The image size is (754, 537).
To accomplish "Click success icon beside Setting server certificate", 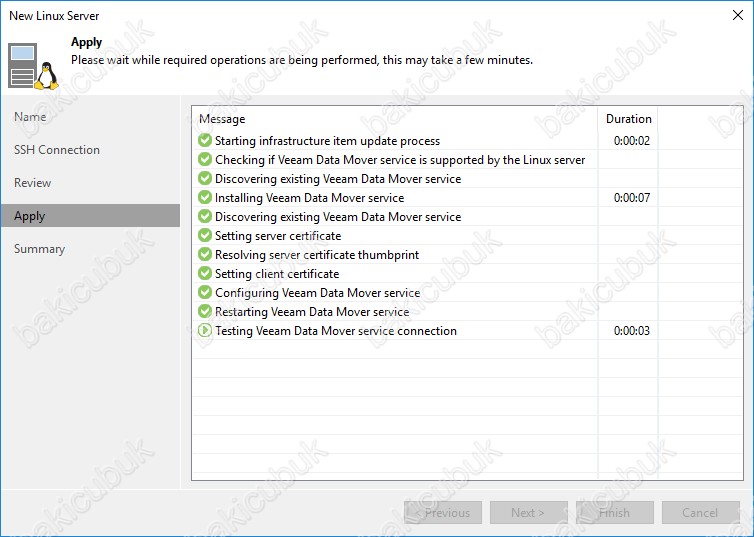I will click(x=205, y=235).
